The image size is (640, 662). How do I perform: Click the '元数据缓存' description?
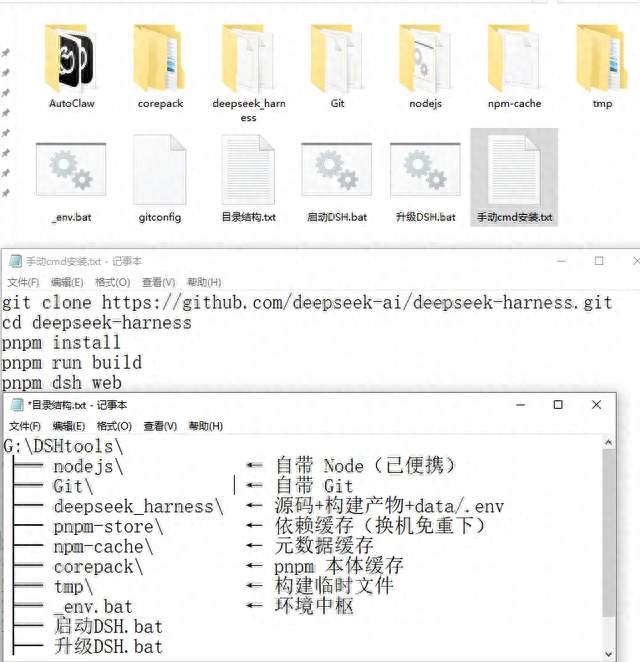[x=324, y=546]
